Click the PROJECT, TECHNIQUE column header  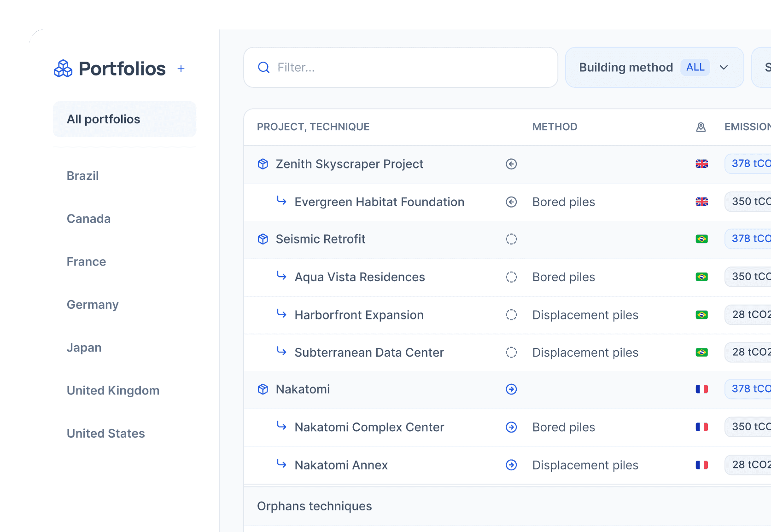pyautogui.click(x=313, y=127)
